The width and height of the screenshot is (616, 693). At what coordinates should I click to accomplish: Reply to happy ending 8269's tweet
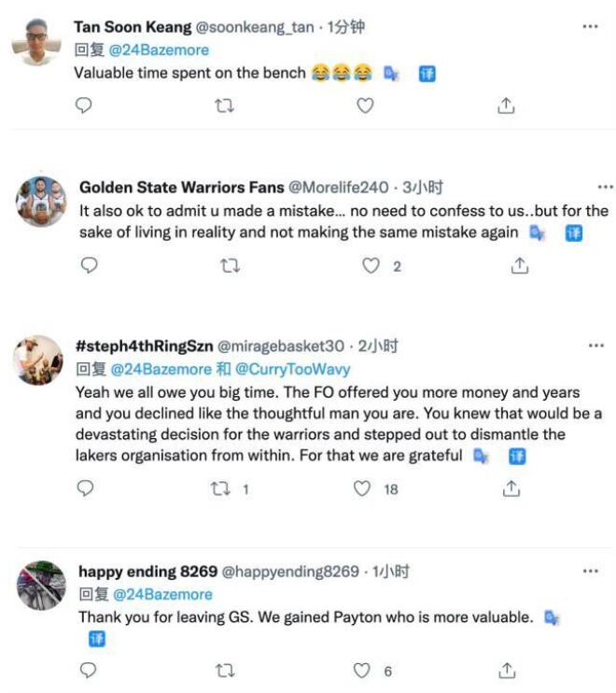pyautogui.click(x=87, y=670)
